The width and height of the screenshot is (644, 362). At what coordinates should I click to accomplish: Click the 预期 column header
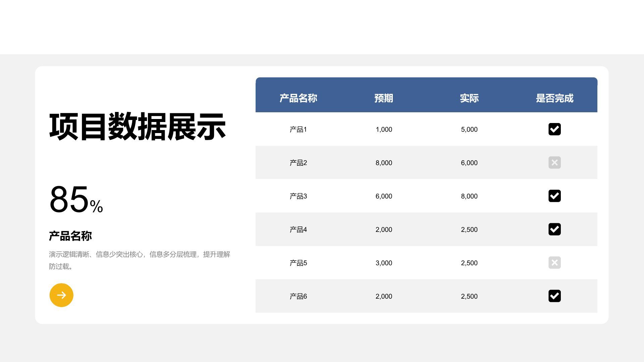(384, 98)
